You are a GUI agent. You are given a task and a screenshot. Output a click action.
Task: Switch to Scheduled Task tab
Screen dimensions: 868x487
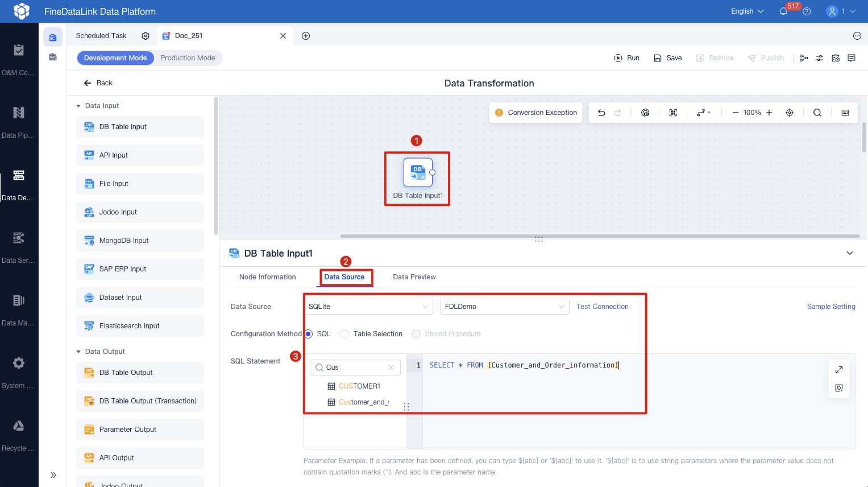(101, 36)
